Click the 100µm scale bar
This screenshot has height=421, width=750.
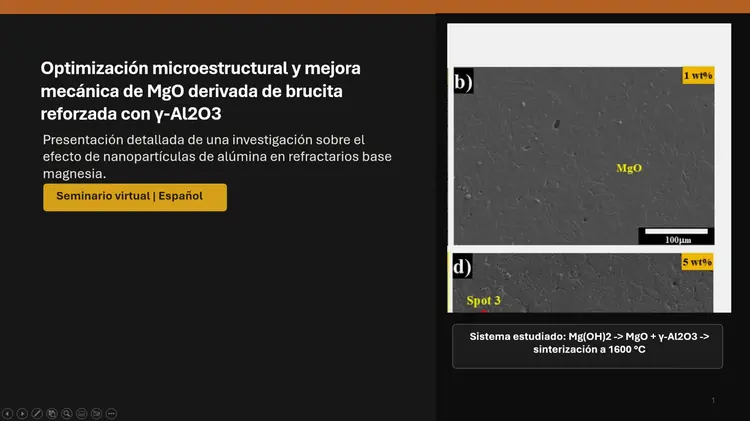click(x=677, y=236)
